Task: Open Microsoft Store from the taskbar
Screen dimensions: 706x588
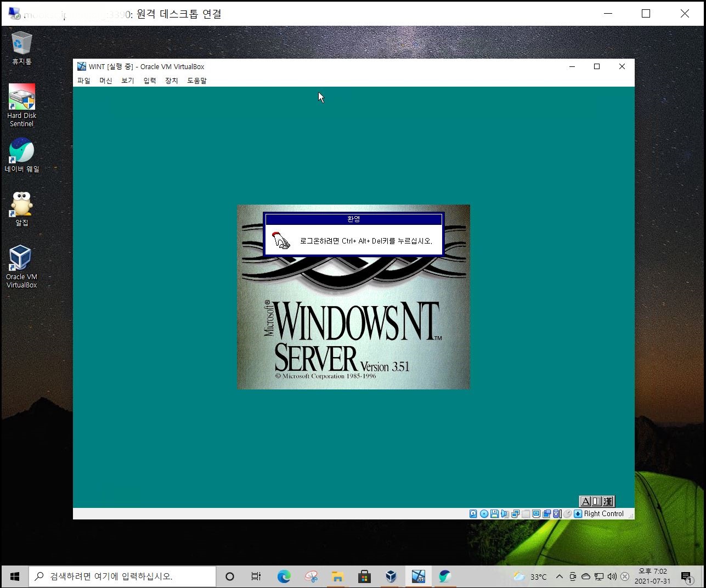Action: (x=364, y=576)
